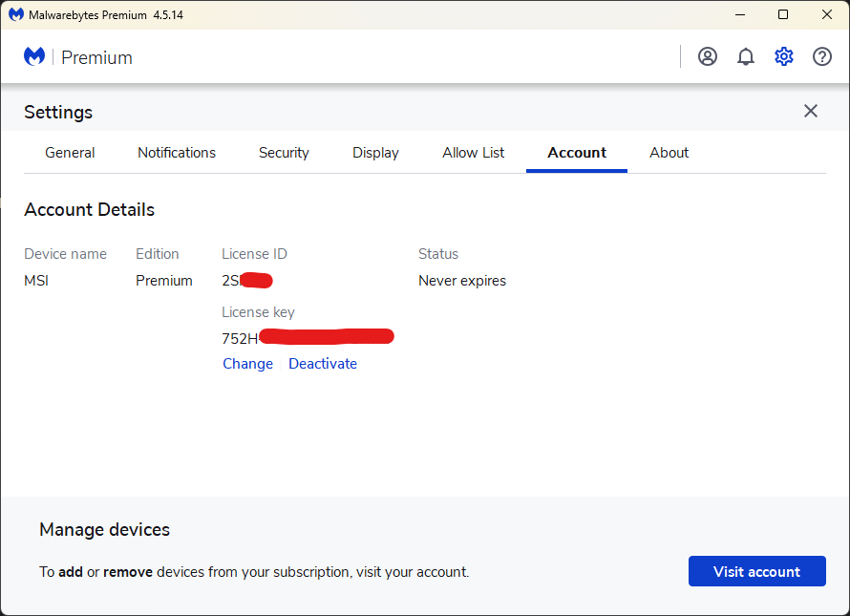Switch to the Notifications tab

tap(177, 153)
